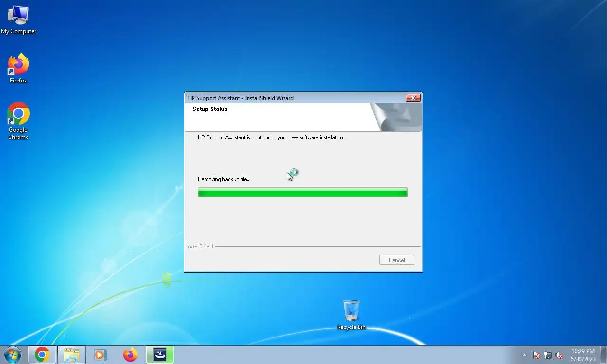Click the muted volume speaker icon
The width and height of the screenshot is (607, 364).
(x=559, y=355)
